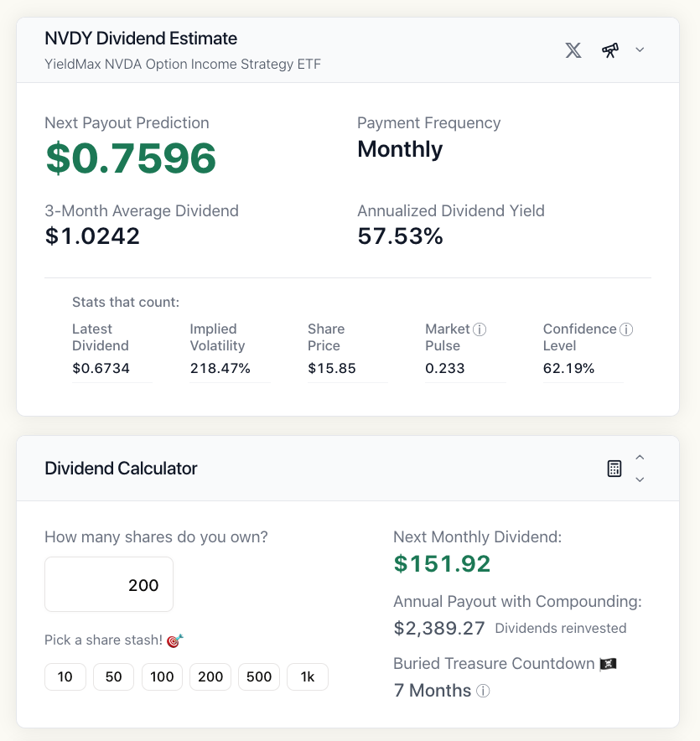Click the telescope icon in header
Viewport: 700px width, 741px height.
point(610,50)
